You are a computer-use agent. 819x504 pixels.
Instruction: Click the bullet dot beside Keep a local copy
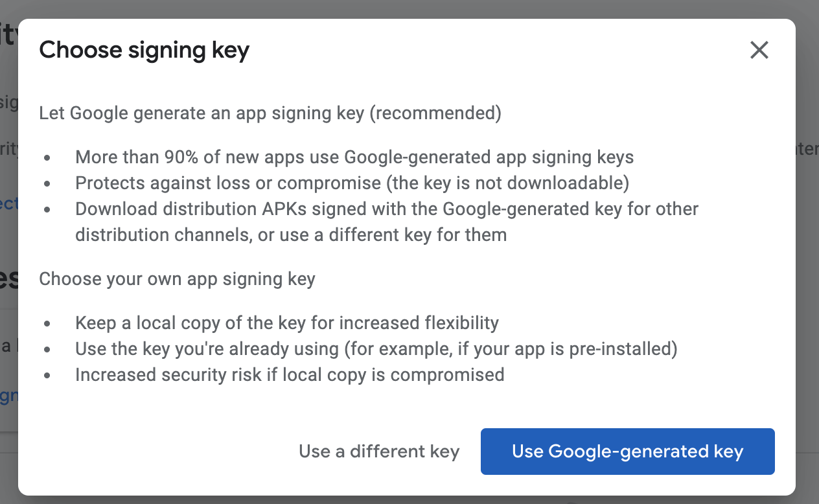pos(47,323)
